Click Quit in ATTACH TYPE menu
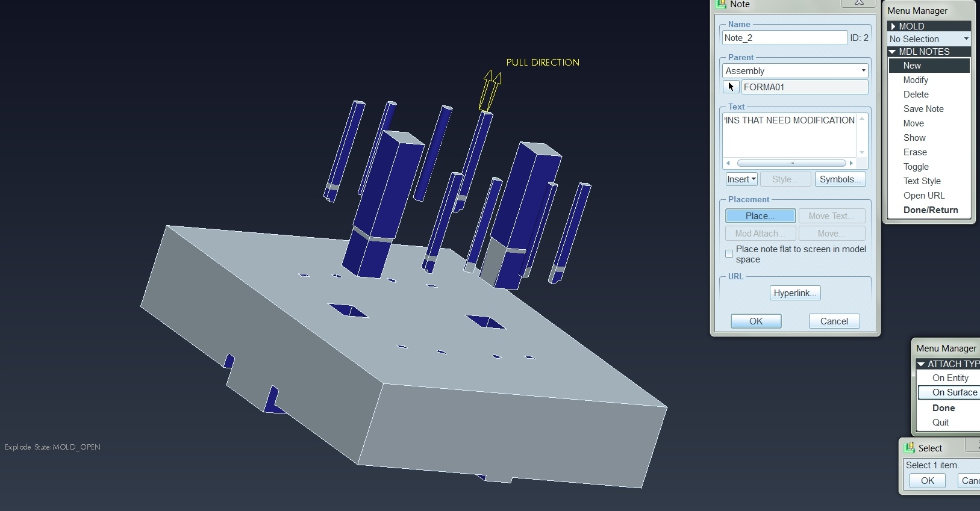Image resolution: width=980 pixels, height=511 pixels. pyautogui.click(x=941, y=423)
